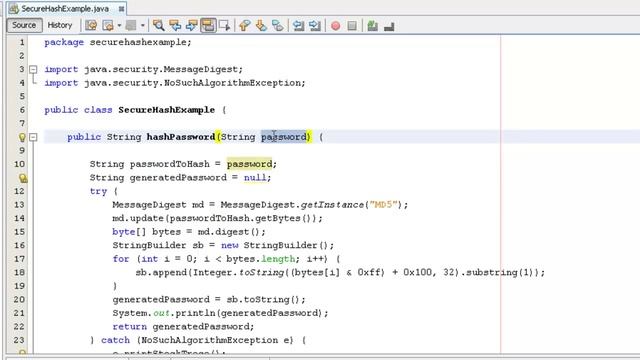Open the Back history dropdown arrow
This screenshot has width=640, height=360.
[119, 26]
